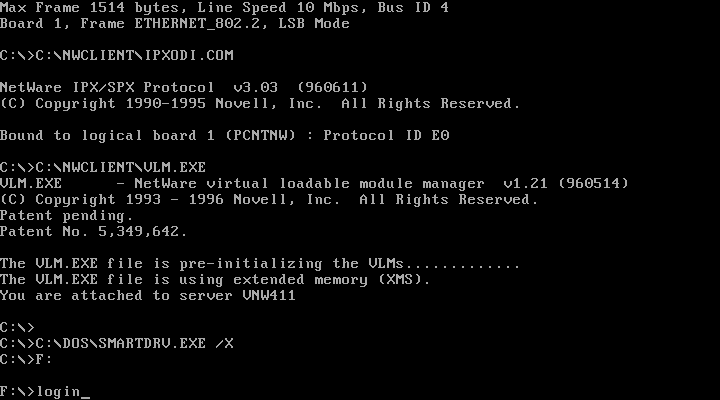Click the IPXODI.COM command line text
This screenshot has height=400, width=720.
tap(117, 55)
